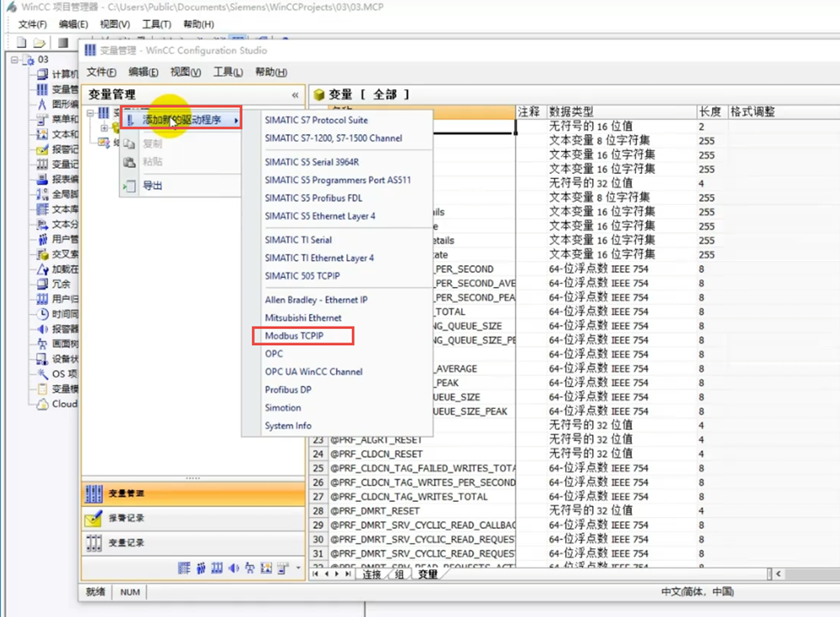Open the Menus and toolbars (菜单和) icon

click(42, 119)
